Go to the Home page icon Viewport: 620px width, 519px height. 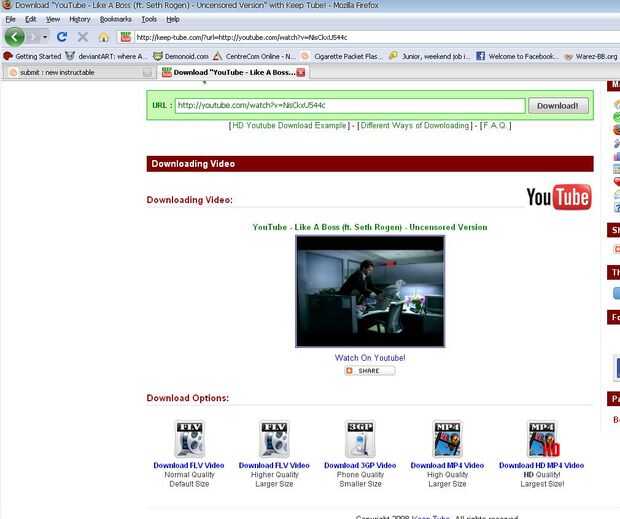coord(104,38)
